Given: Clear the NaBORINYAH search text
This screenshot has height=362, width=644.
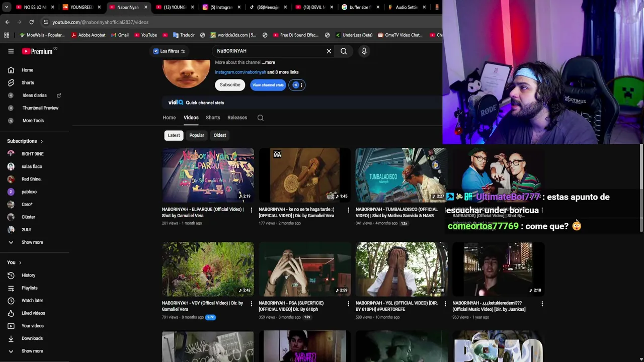Looking at the screenshot, I should (329, 51).
